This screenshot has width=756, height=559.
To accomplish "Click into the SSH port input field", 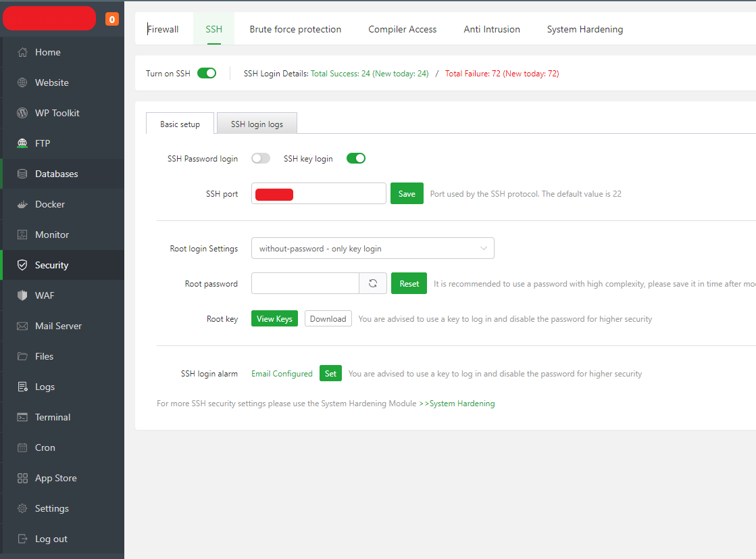I will pos(319,193).
